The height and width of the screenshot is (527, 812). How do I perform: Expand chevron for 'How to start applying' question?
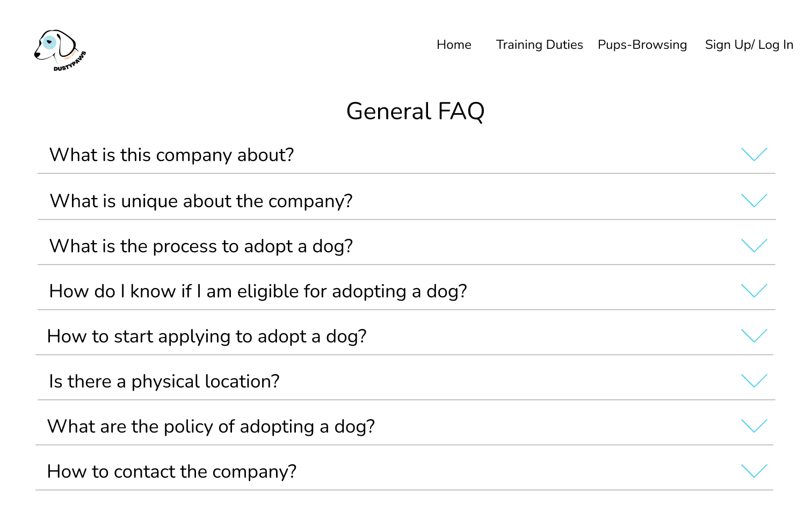click(x=754, y=336)
